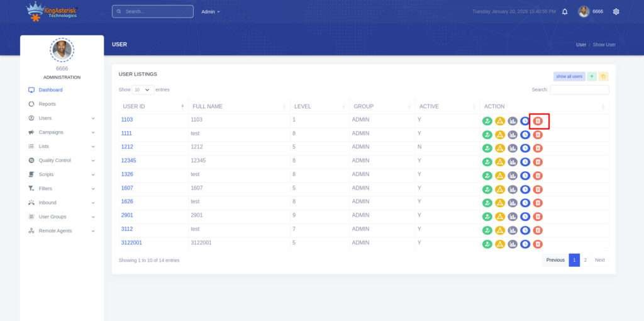Click the User breadcrumb link

click(x=580, y=45)
